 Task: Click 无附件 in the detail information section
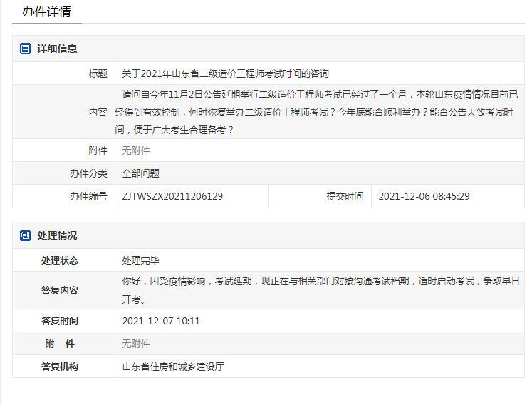click(x=136, y=150)
